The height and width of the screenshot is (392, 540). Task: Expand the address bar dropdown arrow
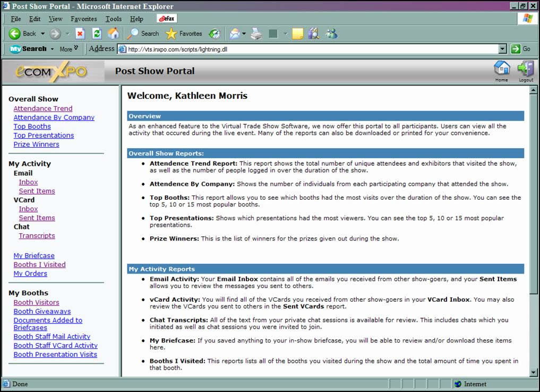point(502,49)
